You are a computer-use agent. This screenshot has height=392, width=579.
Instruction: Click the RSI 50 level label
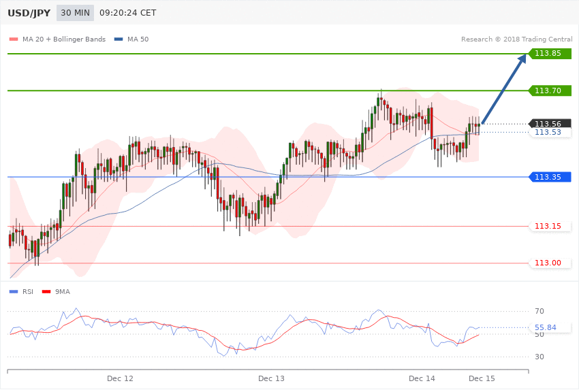tap(539, 335)
